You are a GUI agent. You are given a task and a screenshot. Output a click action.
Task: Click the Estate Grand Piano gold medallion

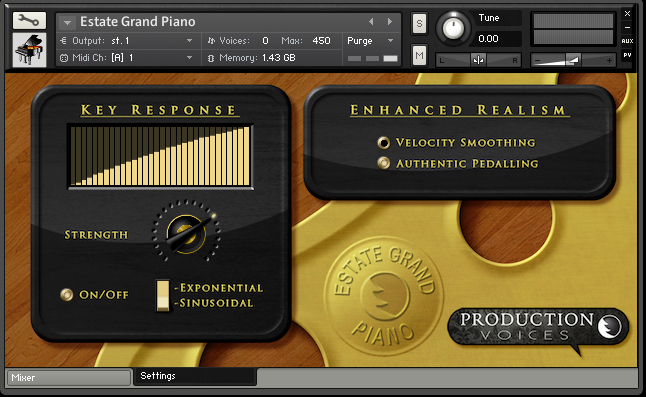(383, 296)
